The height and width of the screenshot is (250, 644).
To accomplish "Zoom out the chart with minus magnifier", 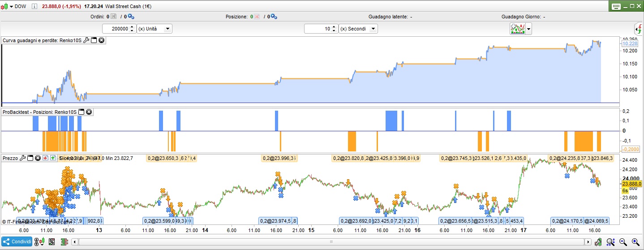I will pyautogui.click(x=623, y=242).
